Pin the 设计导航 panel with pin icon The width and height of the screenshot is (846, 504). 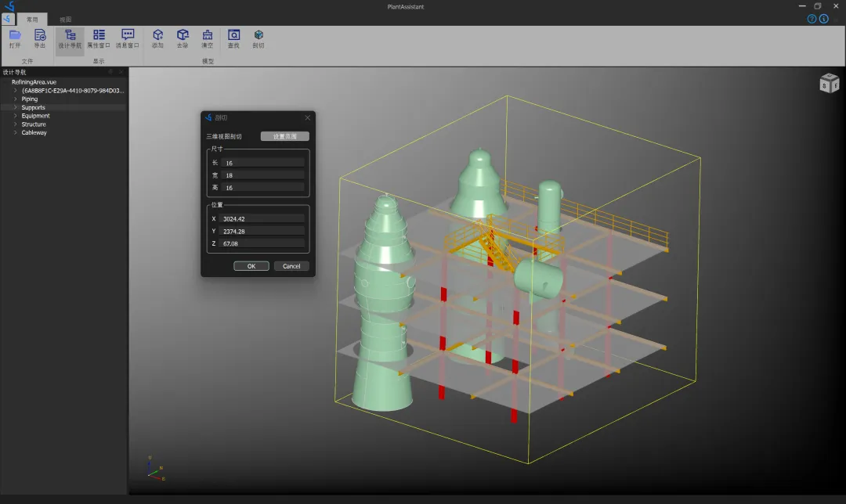(110, 72)
